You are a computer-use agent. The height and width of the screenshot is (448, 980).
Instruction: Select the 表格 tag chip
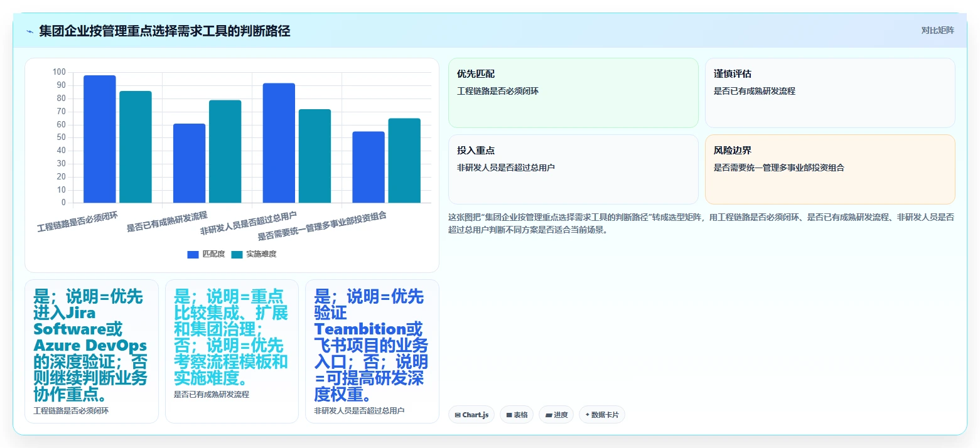click(517, 415)
